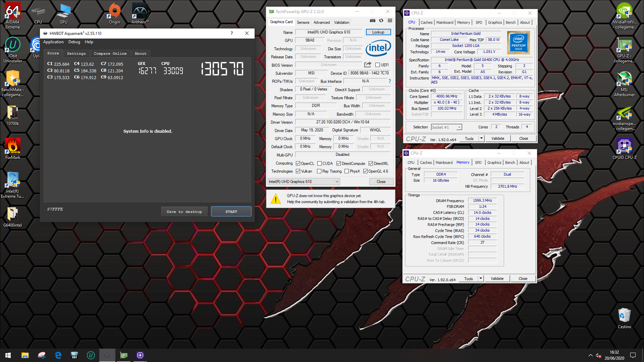The height and width of the screenshot is (362, 644).
Task: Open SPD tab in lower CPU-Z
Action: point(478,163)
